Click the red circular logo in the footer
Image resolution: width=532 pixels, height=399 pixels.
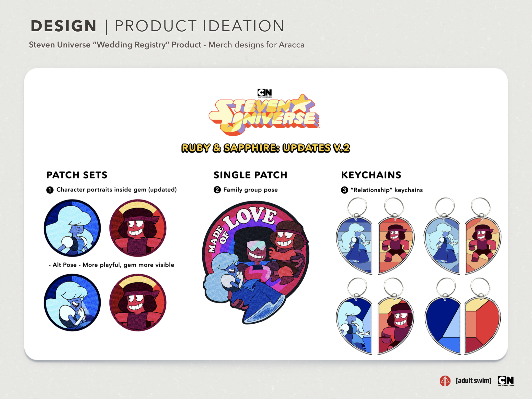click(x=445, y=381)
